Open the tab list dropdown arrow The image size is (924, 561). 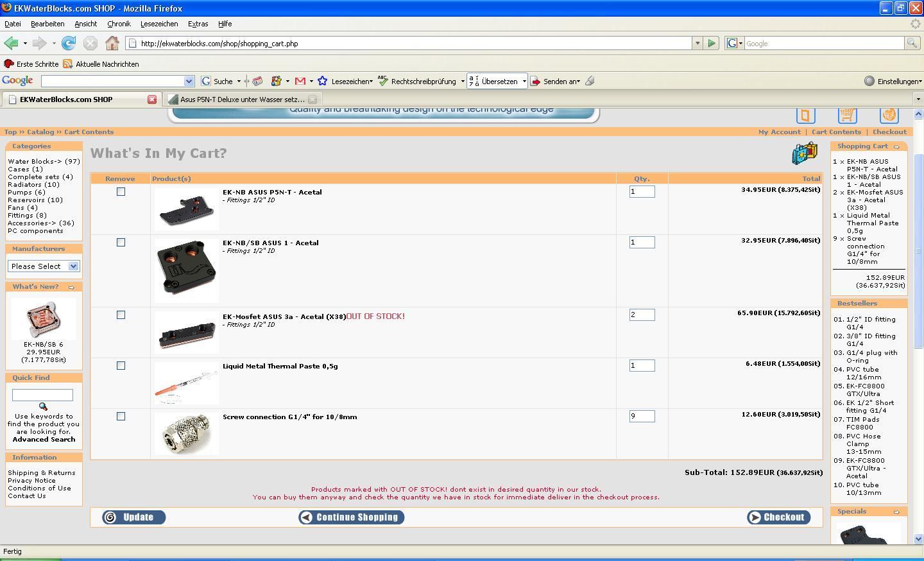918,99
